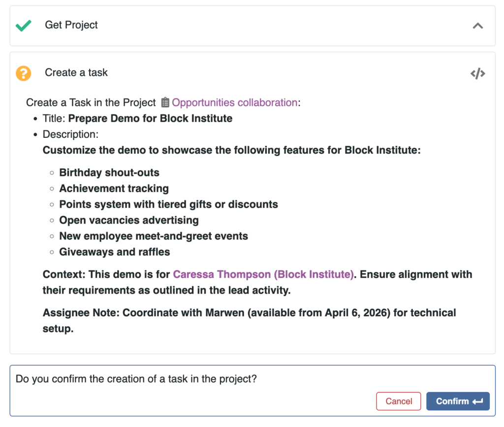Click the Achievement tracking list item
Viewport: 504px width, 427px height.
[114, 189]
